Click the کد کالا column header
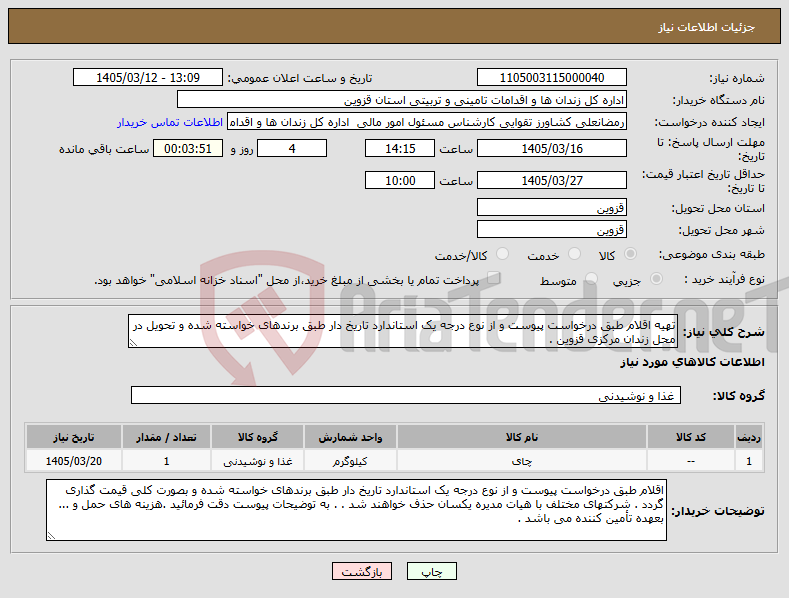 (x=690, y=437)
